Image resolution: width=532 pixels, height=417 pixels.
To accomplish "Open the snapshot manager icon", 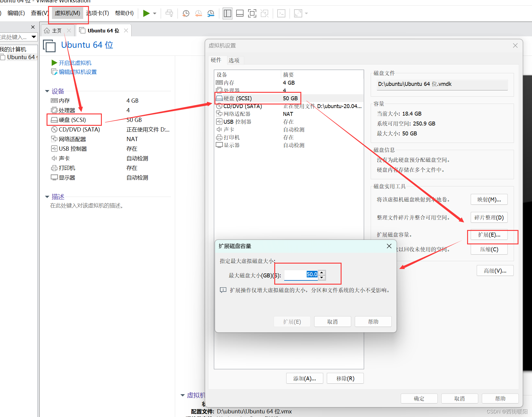I will click(211, 13).
